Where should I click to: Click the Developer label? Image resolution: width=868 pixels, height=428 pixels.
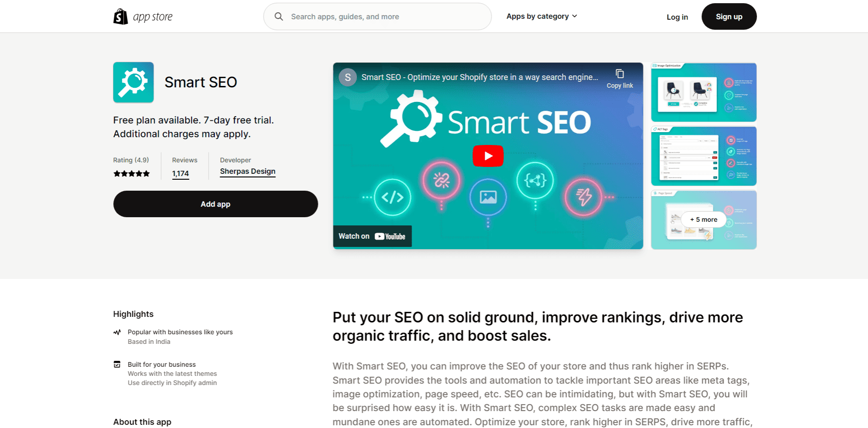[x=235, y=160]
